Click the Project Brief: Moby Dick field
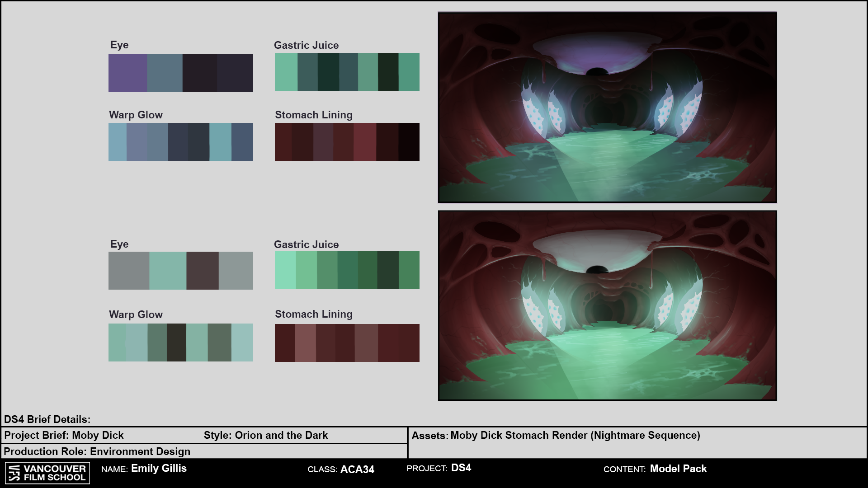 point(64,435)
